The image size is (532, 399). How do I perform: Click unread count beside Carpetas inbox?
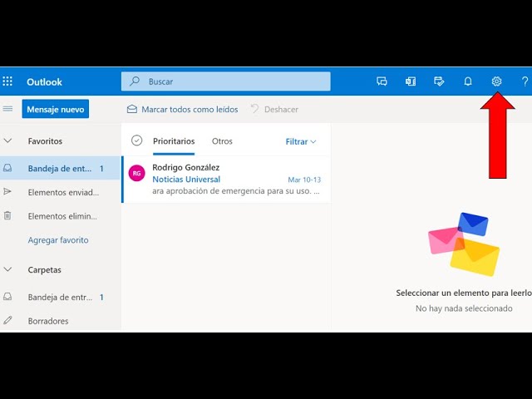(101, 298)
